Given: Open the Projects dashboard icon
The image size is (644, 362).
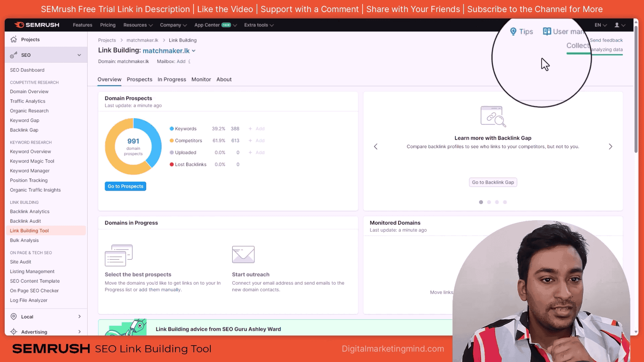Looking at the screenshot, I should point(14,39).
